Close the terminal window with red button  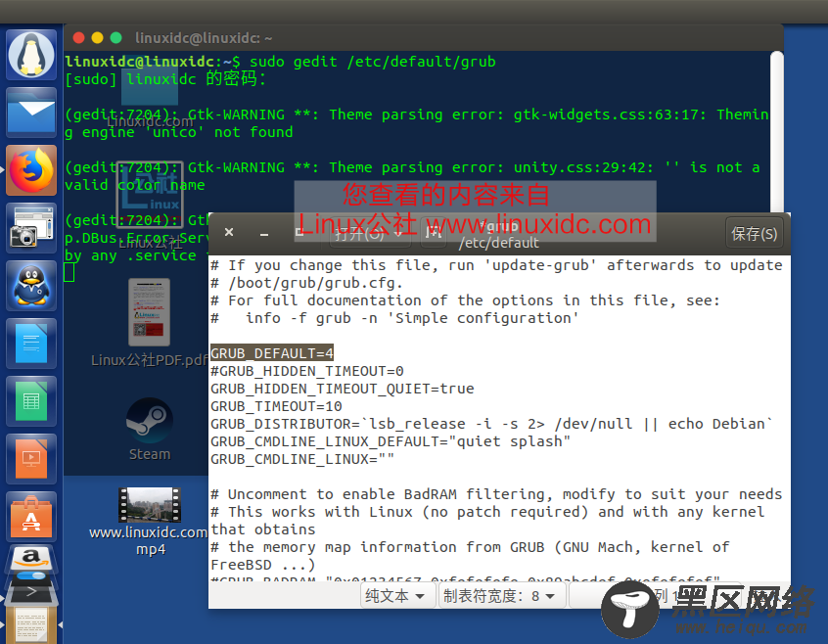click(78, 37)
